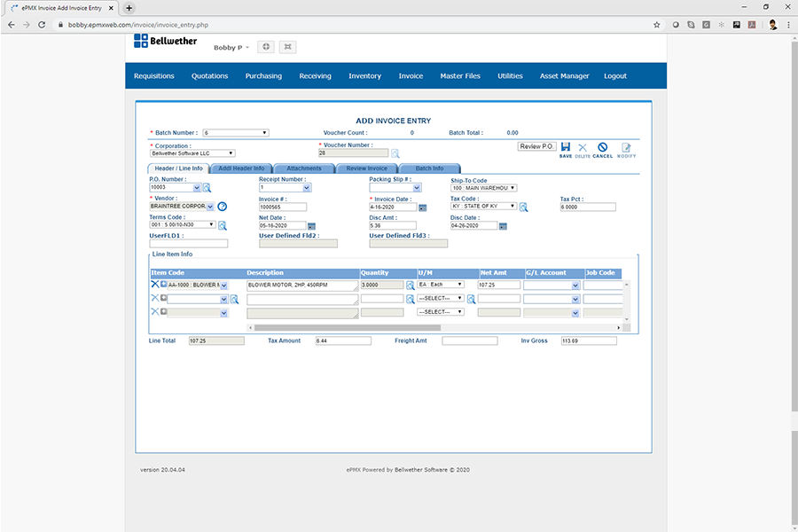
Task: Switch to the Addl Header Info tab
Action: [241, 168]
